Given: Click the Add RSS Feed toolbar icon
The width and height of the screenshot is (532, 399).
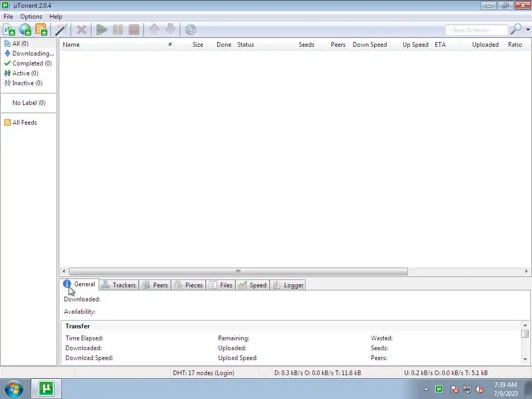Looking at the screenshot, I should (x=42, y=30).
